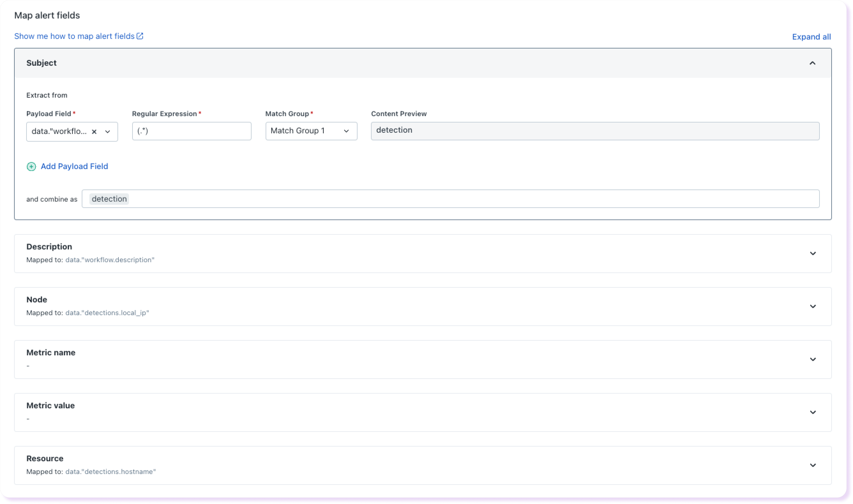
Task: Open the Match Group 1 dropdown
Action: point(311,131)
